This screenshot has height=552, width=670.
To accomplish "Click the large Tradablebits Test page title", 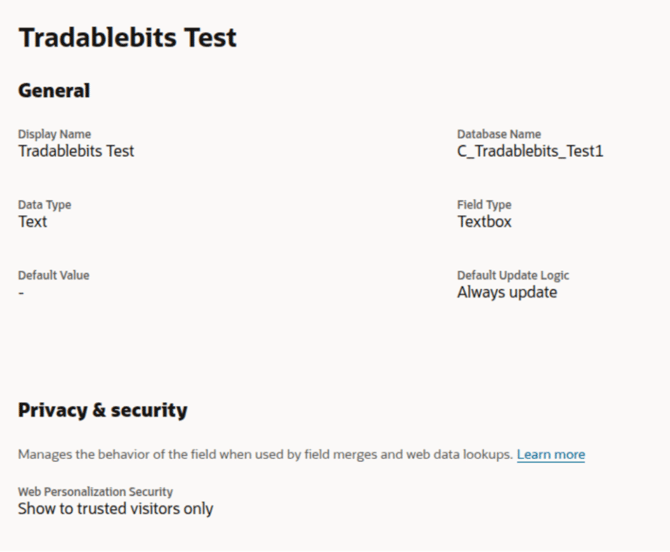I will [x=127, y=38].
